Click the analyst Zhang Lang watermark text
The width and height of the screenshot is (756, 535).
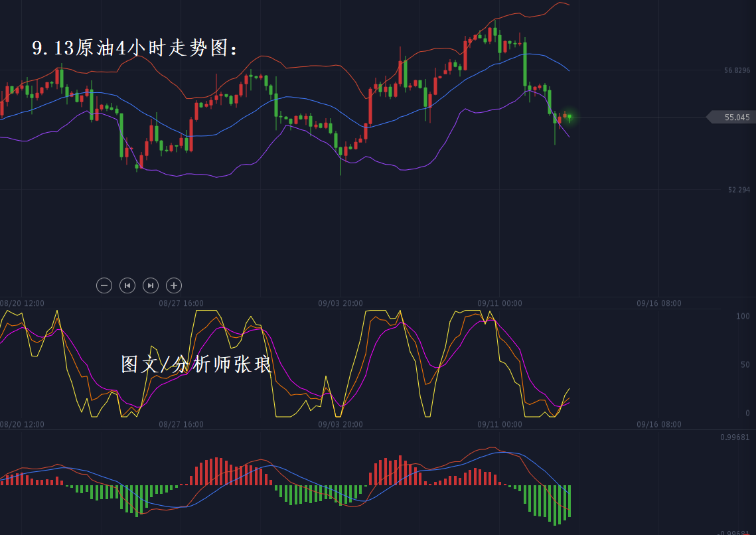tap(196, 364)
